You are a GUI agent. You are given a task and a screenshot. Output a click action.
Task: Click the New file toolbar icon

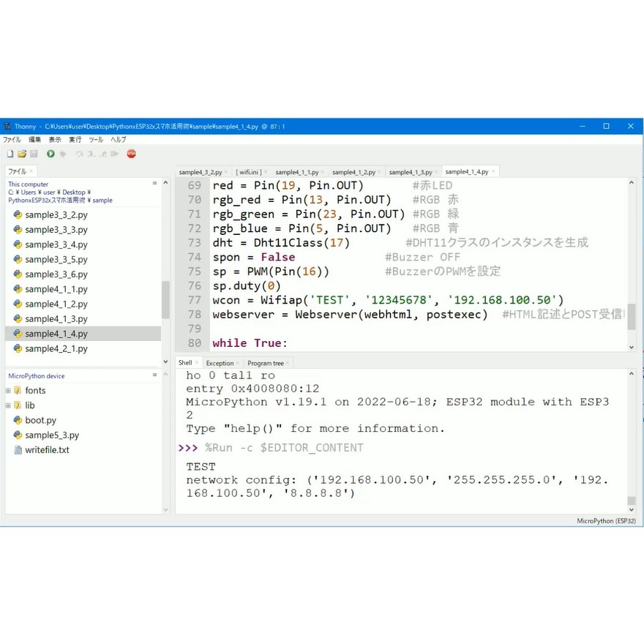tap(10, 154)
